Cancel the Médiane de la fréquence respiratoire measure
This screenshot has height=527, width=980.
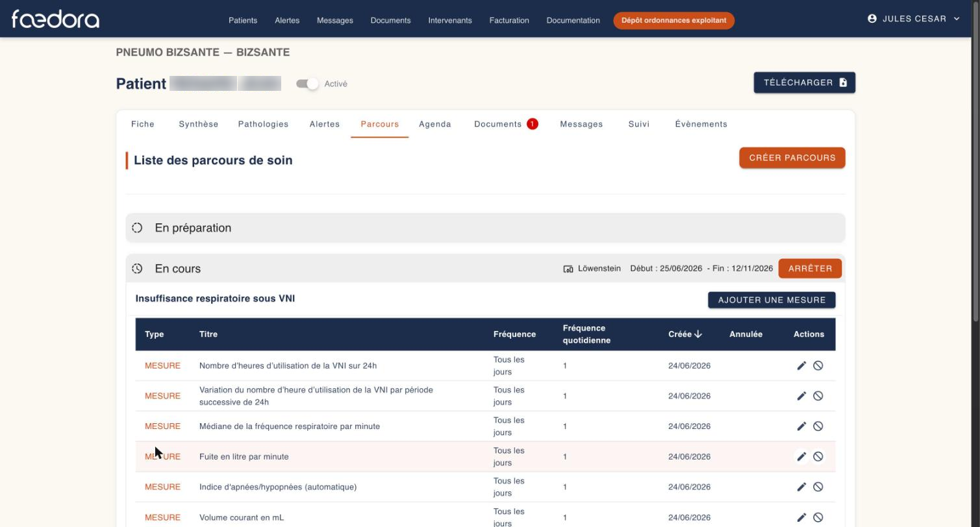pyautogui.click(x=818, y=426)
